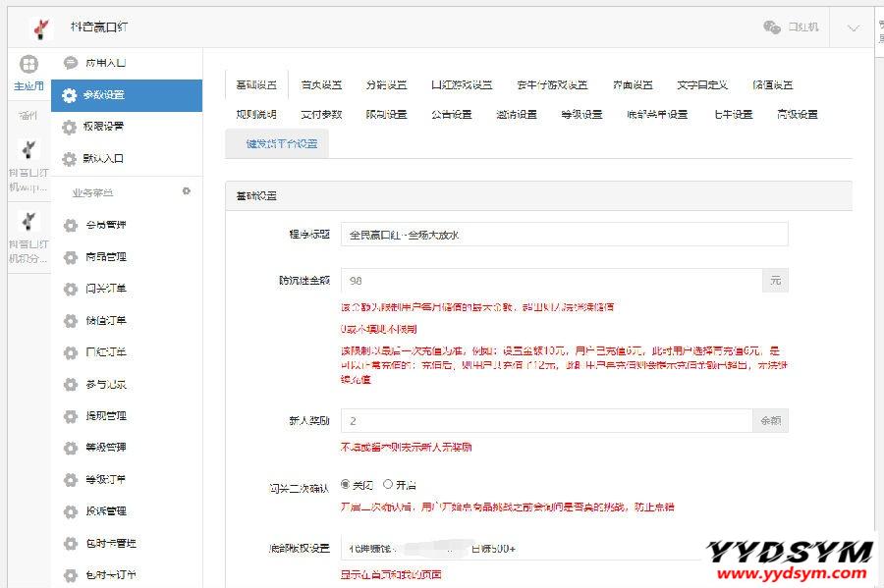Image resolution: width=884 pixels, height=588 pixels.
Task: Click the 新人奖励 input field
Action: [546, 421]
